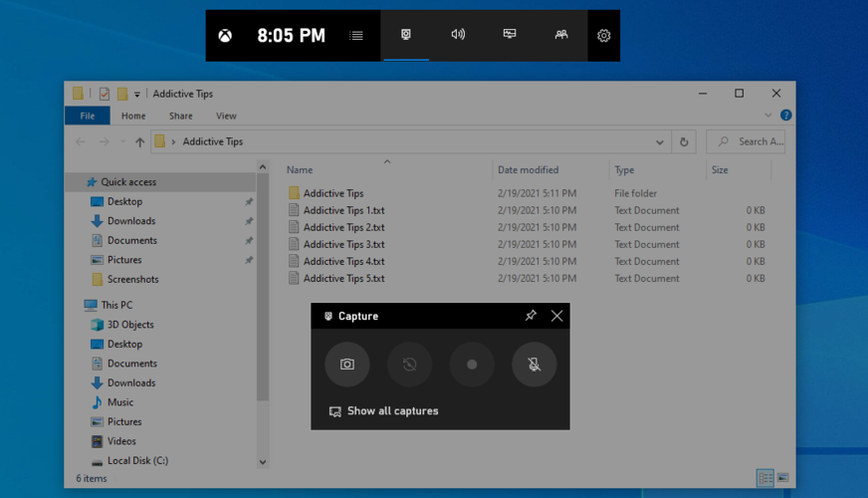This screenshot has height=498, width=868.
Task: Click breadcrumb chevron before Addictive Tips
Action: click(173, 141)
